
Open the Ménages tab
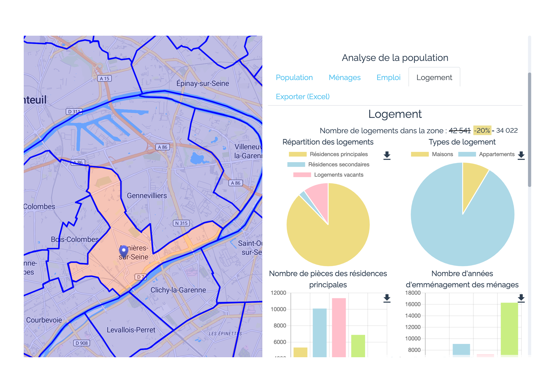click(345, 77)
